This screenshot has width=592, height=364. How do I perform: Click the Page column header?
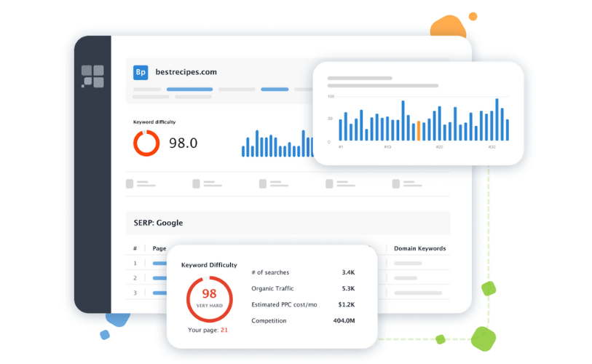[x=159, y=248]
